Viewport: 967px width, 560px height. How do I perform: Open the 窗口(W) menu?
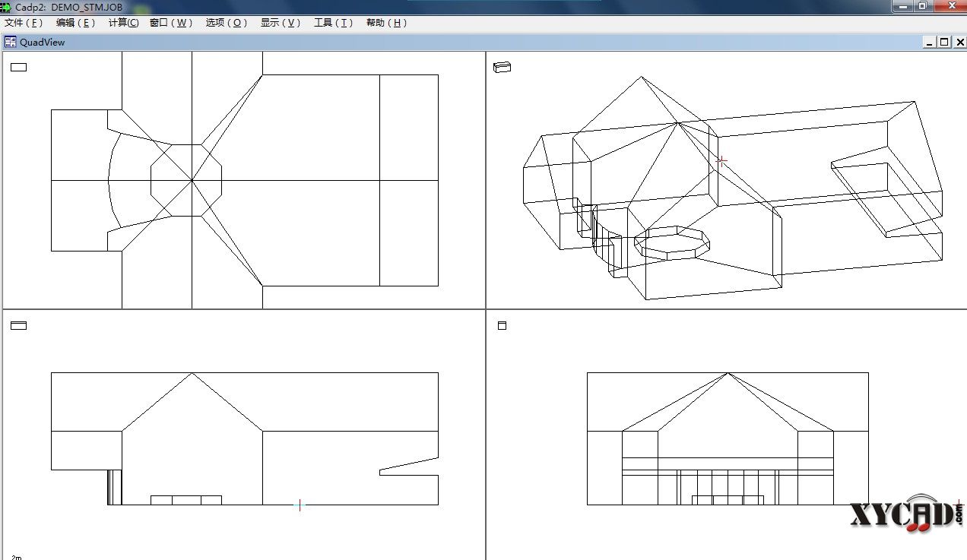tap(171, 23)
